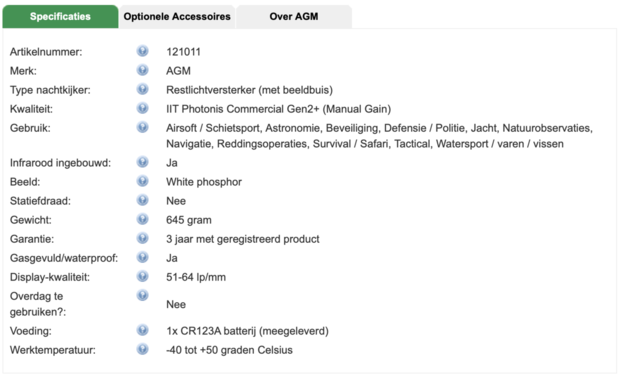
Task: Click the AGM brand value
Action: tap(178, 71)
